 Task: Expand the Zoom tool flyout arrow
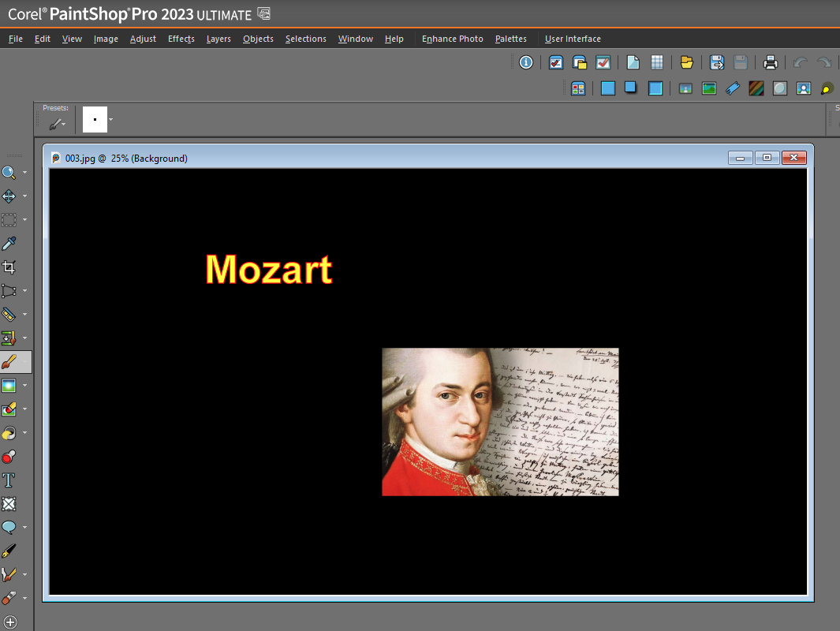(24, 173)
